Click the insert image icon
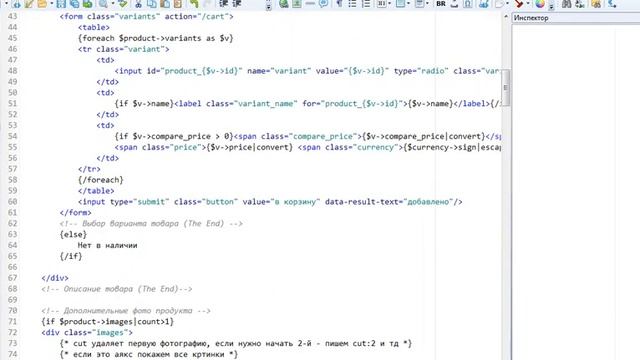The height and width of the screenshot is (360, 640). (297, 4)
